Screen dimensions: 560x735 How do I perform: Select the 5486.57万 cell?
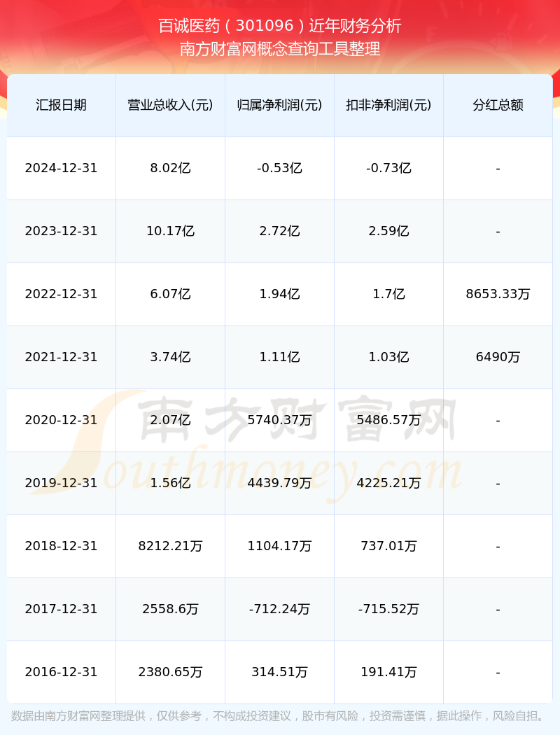tap(389, 420)
